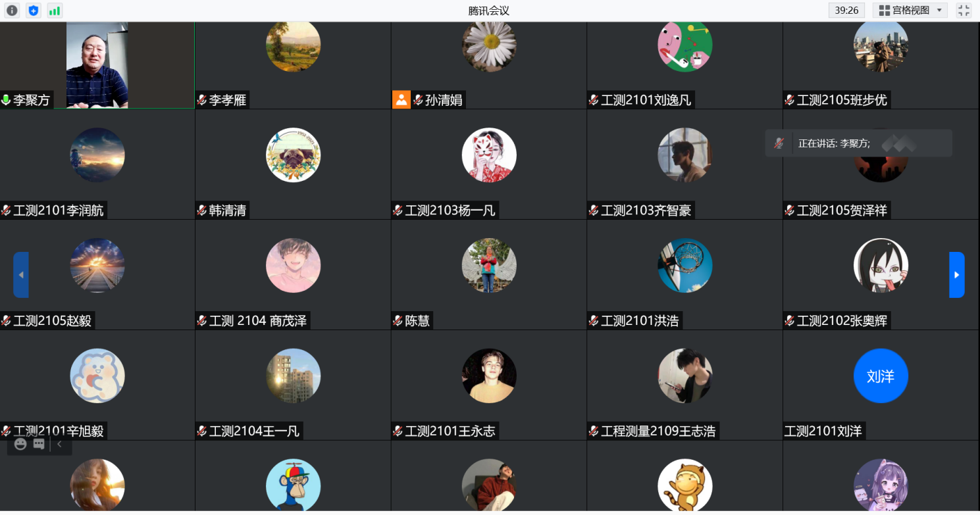980x515 pixels.
Task: Go to next page of participants
Action: (956, 275)
